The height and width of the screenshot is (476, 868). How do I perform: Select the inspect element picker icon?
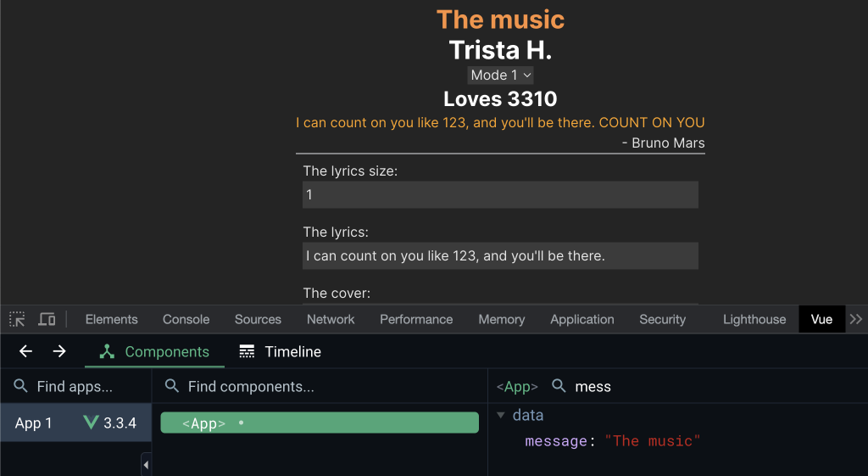click(17, 319)
